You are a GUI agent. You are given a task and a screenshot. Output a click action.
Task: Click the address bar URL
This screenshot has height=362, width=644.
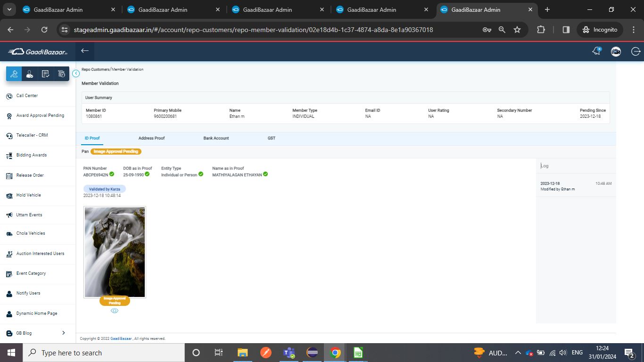[253, 30]
